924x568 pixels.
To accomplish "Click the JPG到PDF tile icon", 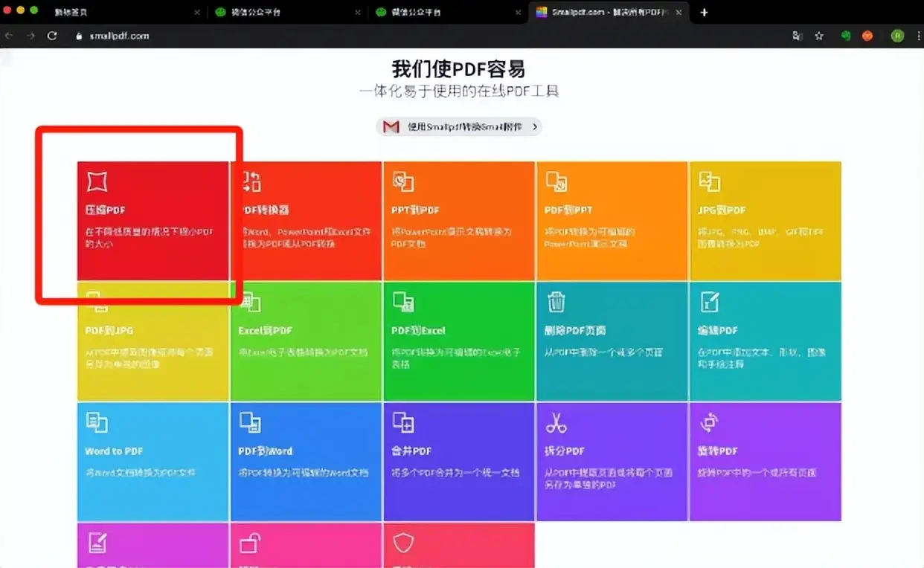I will pyautogui.click(x=710, y=181).
